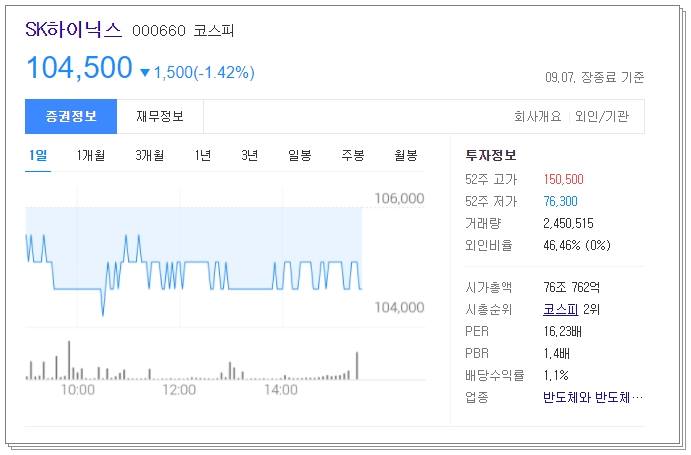
Task: Switch chart to 3년 period
Action: (x=250, y=155)
